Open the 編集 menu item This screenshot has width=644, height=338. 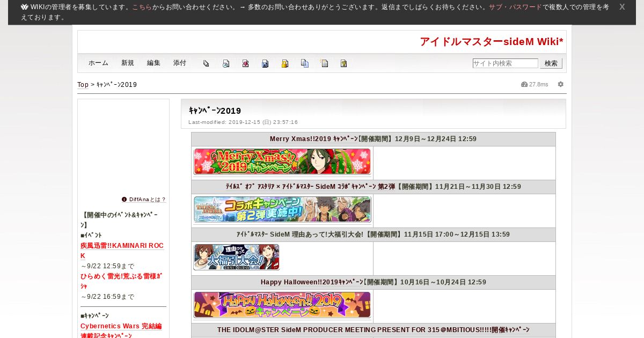(153, 63)
